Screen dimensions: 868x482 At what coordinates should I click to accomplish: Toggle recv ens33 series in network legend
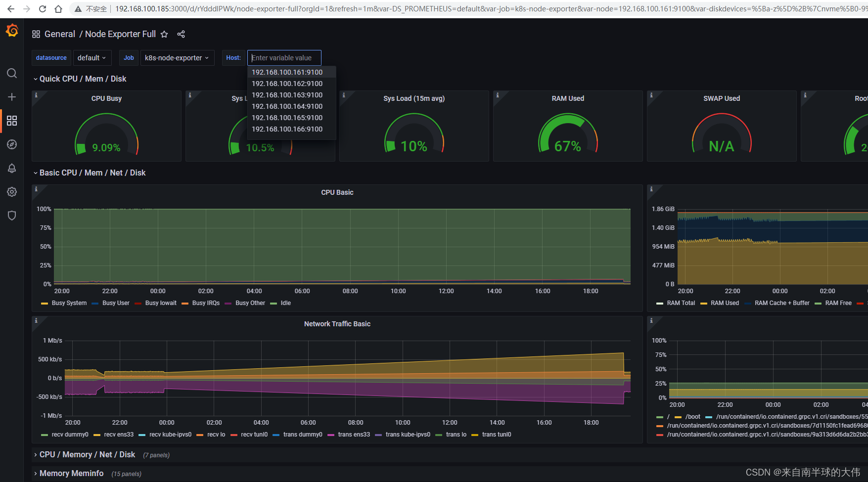[119, 435]
